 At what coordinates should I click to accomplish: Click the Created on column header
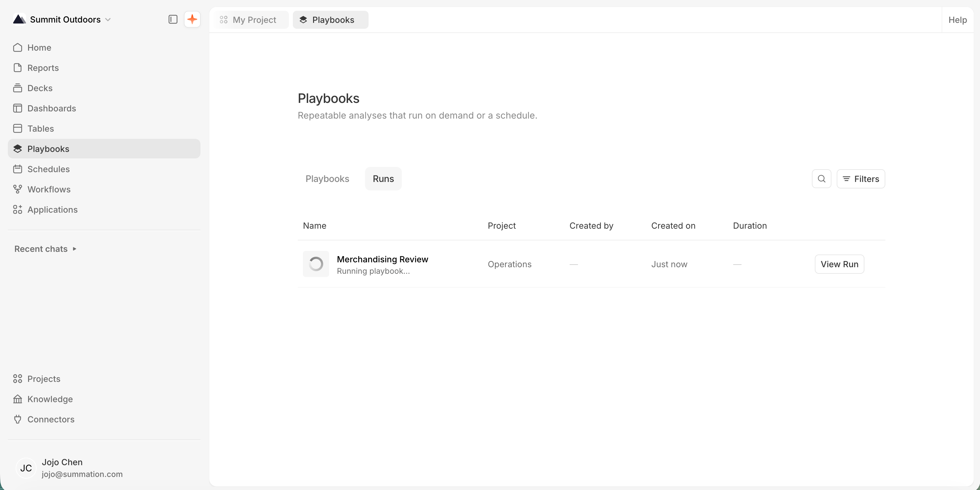pos(673,225)
